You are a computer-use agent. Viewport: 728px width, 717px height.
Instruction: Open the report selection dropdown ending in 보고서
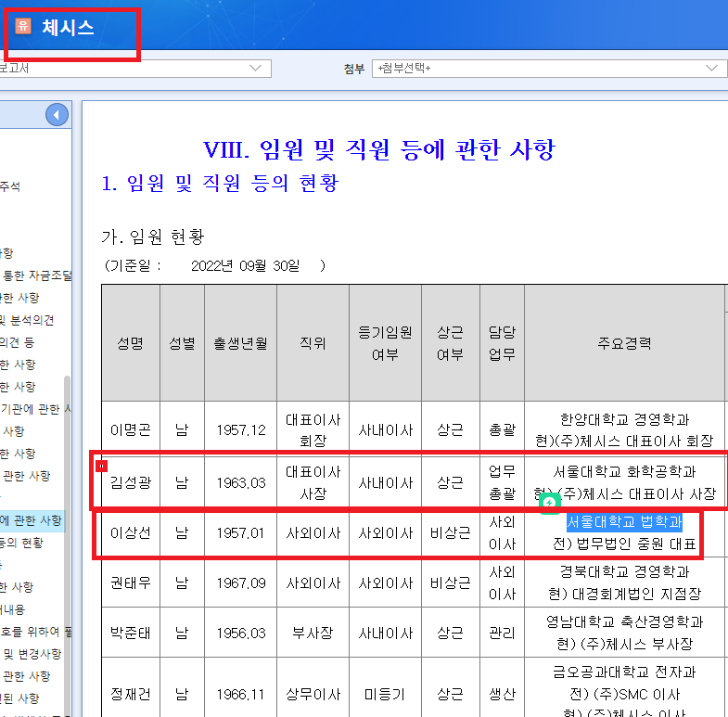(x=134, y=69)
